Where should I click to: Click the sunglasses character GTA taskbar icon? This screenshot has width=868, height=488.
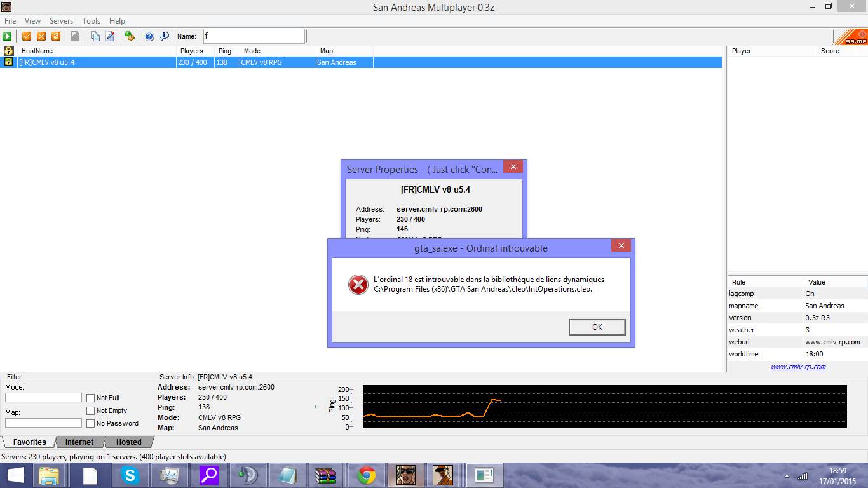tap(405, 475)
